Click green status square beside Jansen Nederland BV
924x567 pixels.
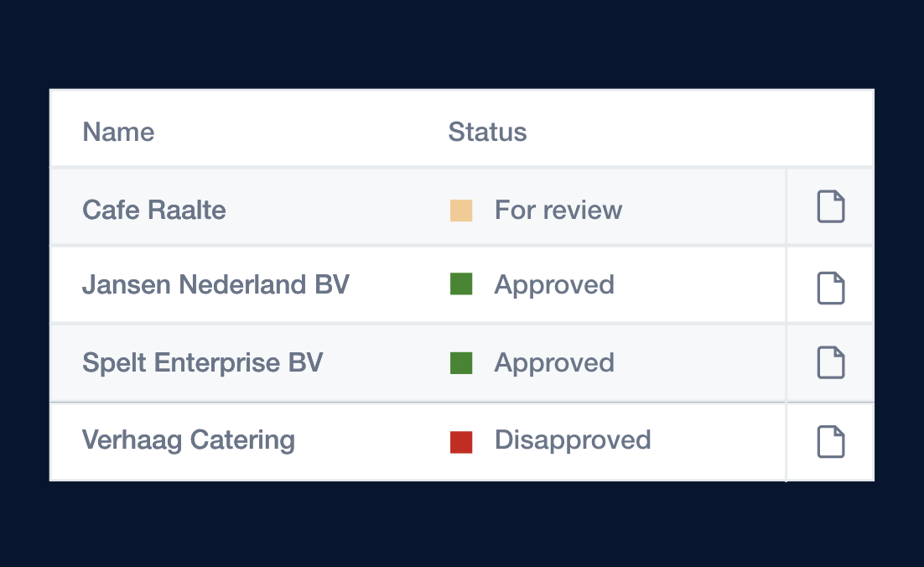coord(461,284)
